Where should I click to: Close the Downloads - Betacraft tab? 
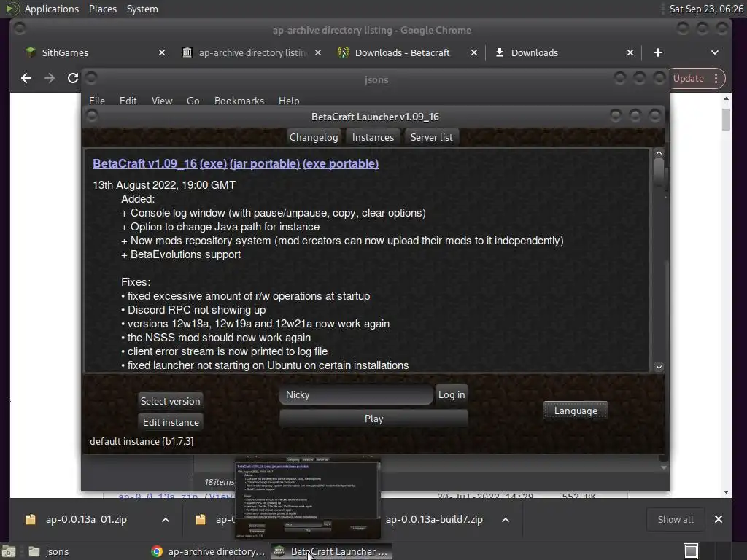coord(474,52)
